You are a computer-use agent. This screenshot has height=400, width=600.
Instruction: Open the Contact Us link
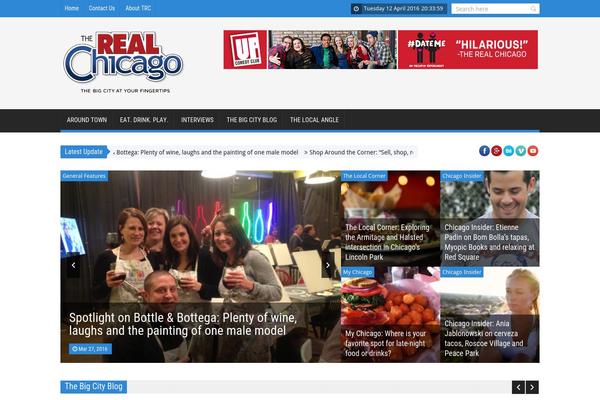tap(102, 8)
